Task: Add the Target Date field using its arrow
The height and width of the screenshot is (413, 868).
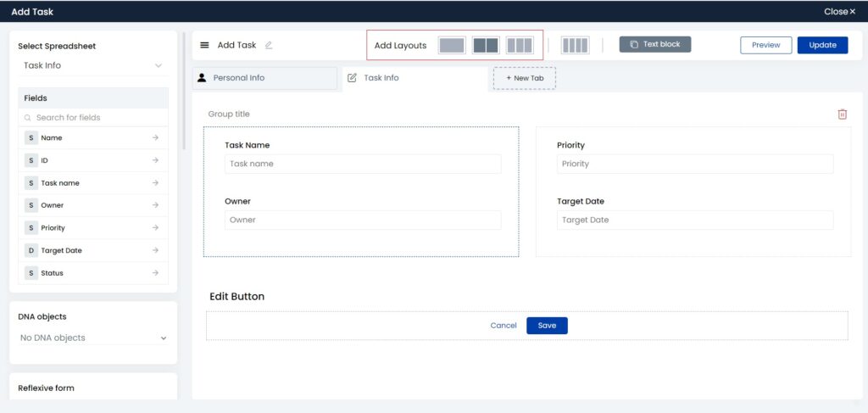Action: pos(155,250)
